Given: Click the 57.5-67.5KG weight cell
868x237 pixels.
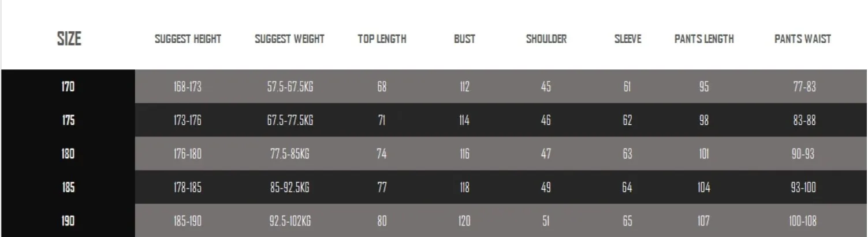Looking at the screenshot, I should click(290, 87).
